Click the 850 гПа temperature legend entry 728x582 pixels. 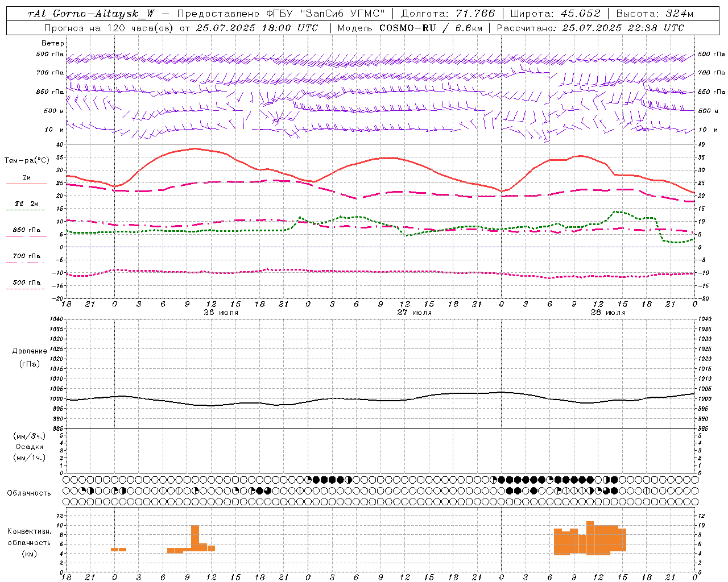pos(27,230)
